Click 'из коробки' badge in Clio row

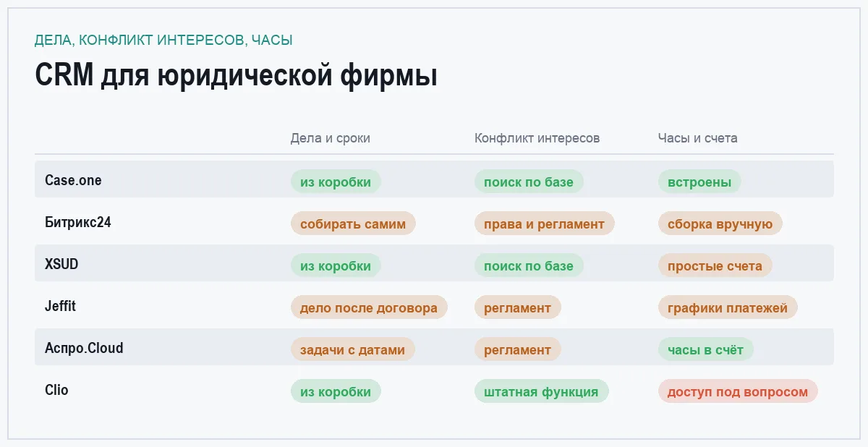336,391
